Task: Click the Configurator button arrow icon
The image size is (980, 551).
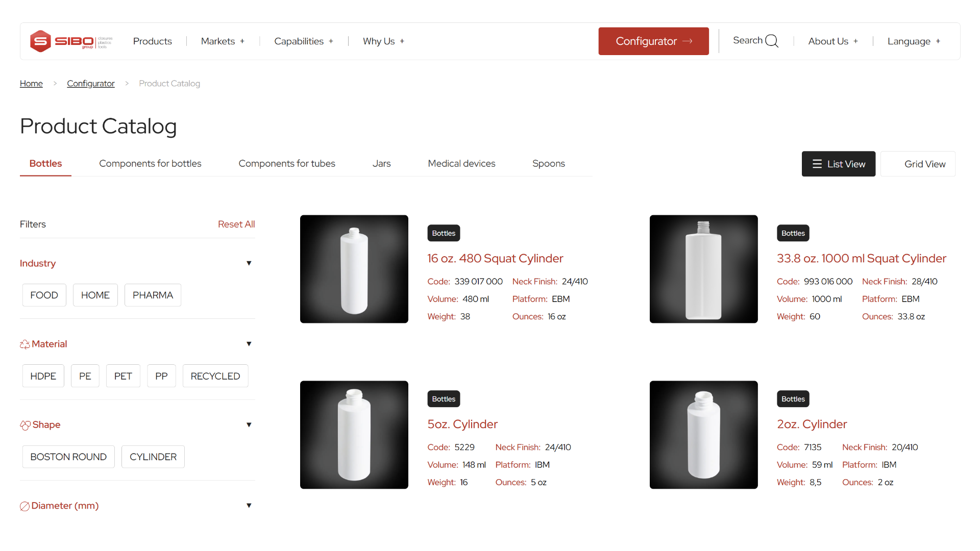Action: pyautogui.click(x=688, y=41)
